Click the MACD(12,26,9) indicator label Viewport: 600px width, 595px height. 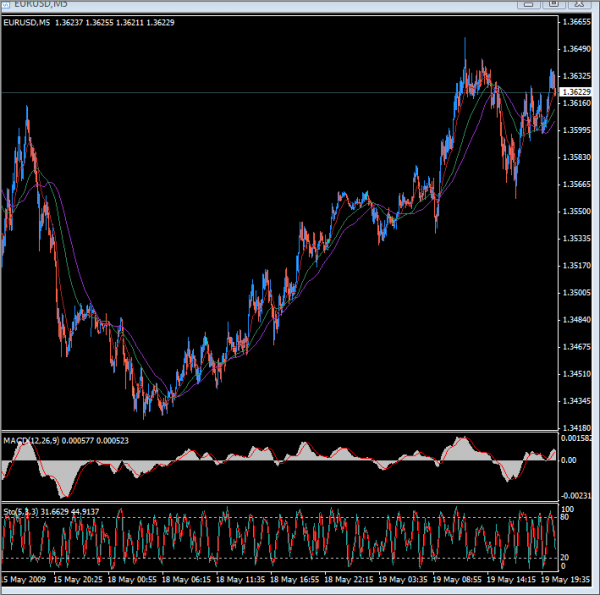click(x=65, y=440)
